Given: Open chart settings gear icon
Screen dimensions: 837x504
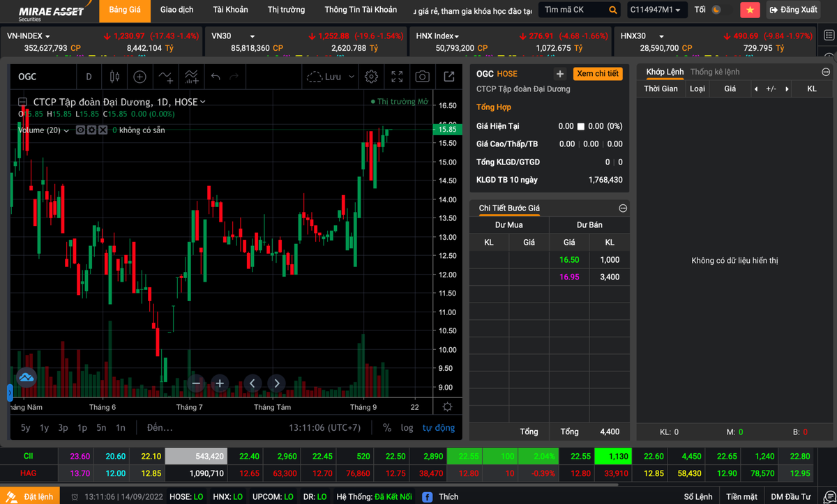Looking at the screenshot, I should pyautogui.click(x=371, y=77).
